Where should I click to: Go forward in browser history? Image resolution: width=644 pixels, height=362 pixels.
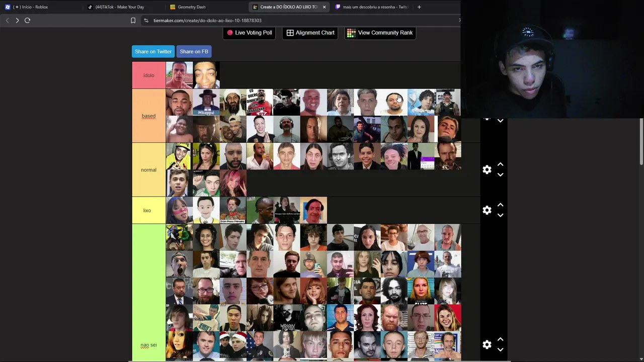(17, 21)
